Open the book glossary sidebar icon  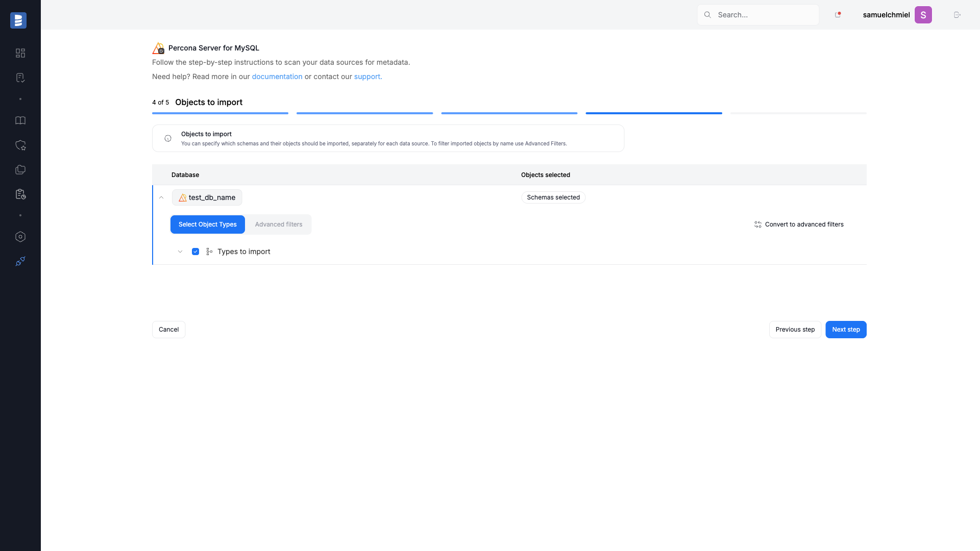click(x=20, y=120)
